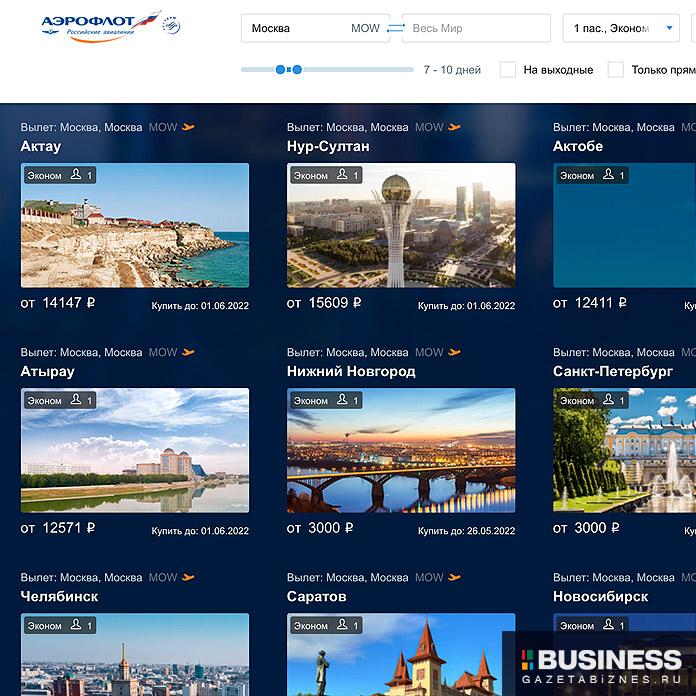Click the passenger icon on Актау photo
The image size is (696, 696).
click(x=77, y=176)
